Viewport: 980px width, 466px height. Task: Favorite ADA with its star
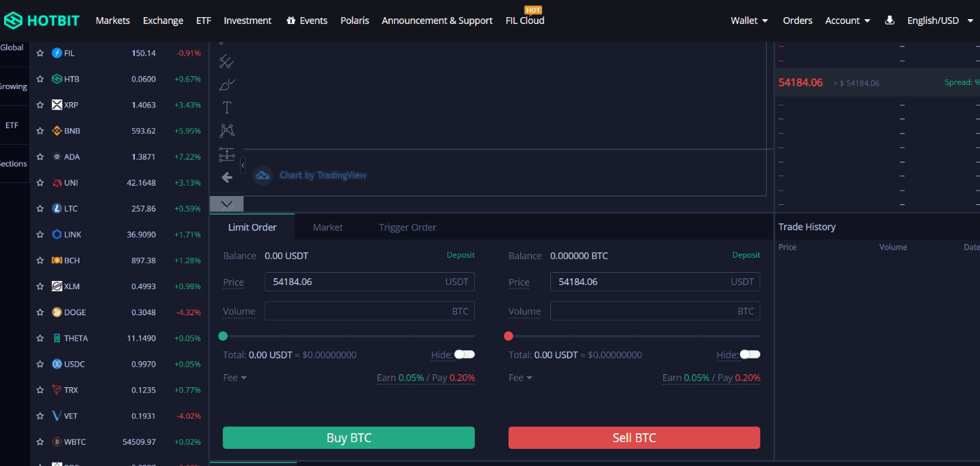[x=40, y=157]
